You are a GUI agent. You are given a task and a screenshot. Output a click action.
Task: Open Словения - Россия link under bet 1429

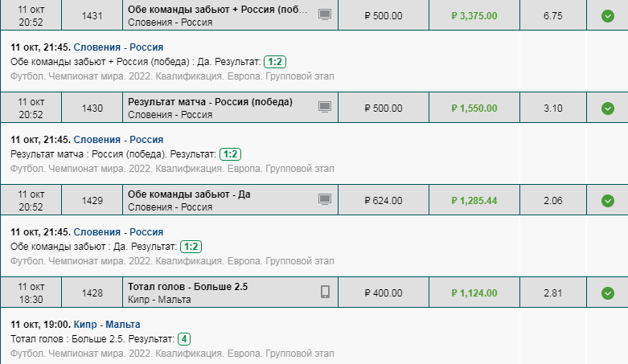click(118, 232)
